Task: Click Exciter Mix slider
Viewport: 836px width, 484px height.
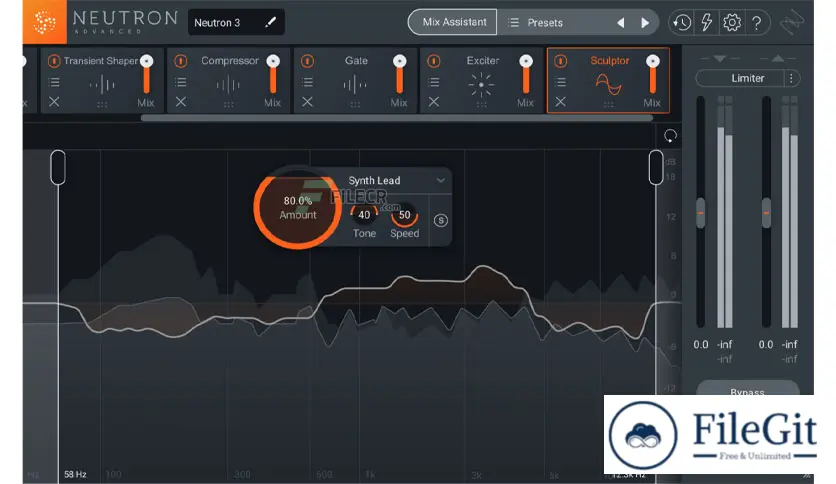Action: pyautogui.click(x=526, y=75)
